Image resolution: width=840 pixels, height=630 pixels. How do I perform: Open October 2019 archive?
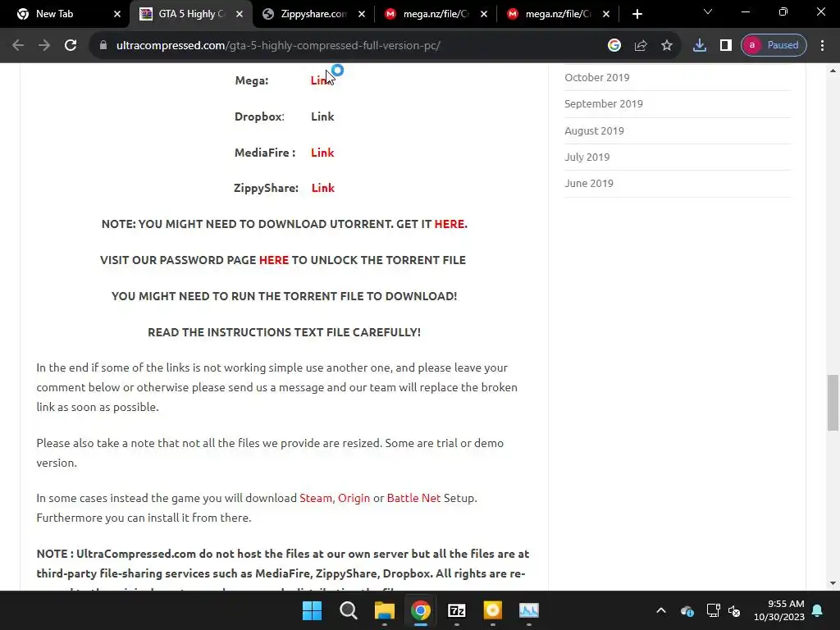pyautogui.click(x=597, y=77)
